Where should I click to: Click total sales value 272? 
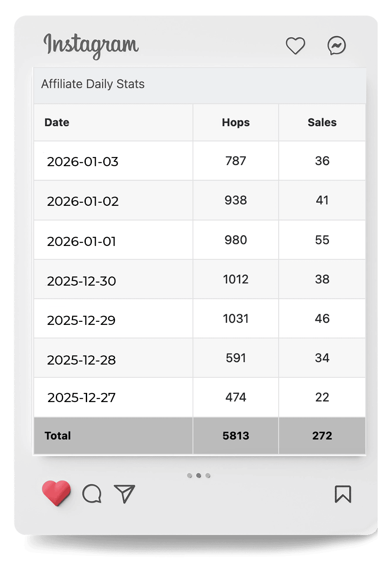click(x=322, y=436)
